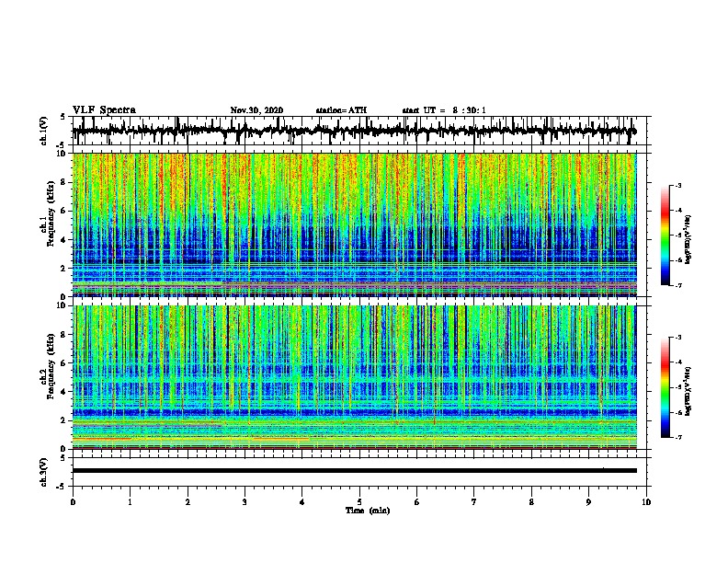Screen dimensions: 728x563
Task: Click the ch.2 spectrogram color scale bar
Action: [x=665, y=387]
